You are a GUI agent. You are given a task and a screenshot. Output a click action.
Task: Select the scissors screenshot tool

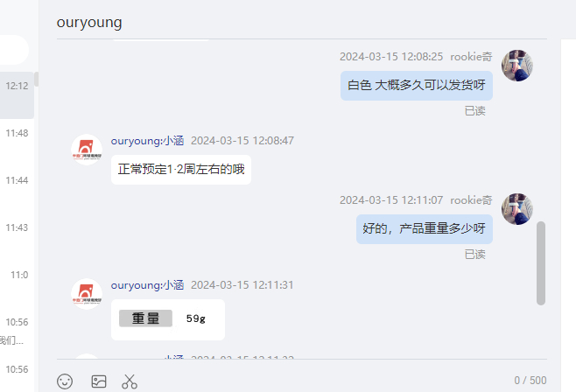(x=130, y=381)
